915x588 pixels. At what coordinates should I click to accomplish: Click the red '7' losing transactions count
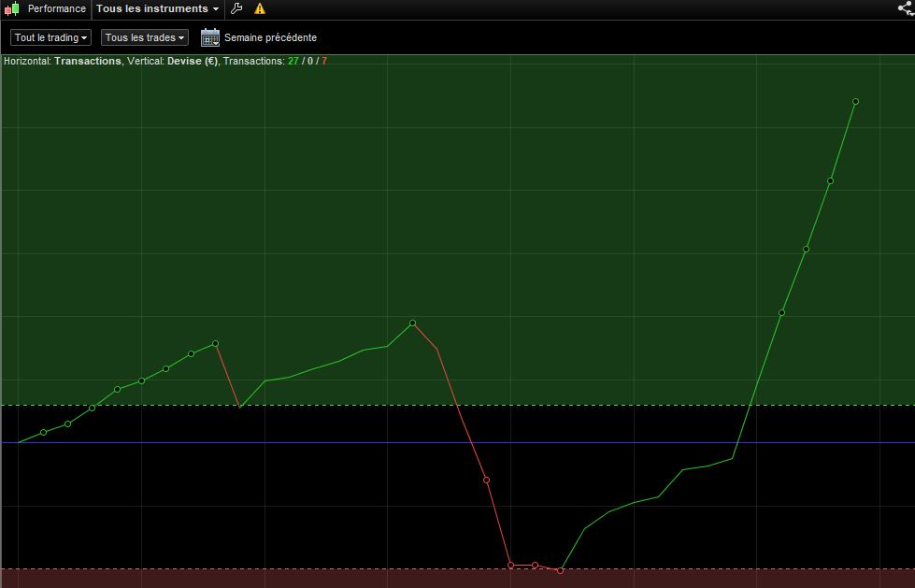point(324,61)
